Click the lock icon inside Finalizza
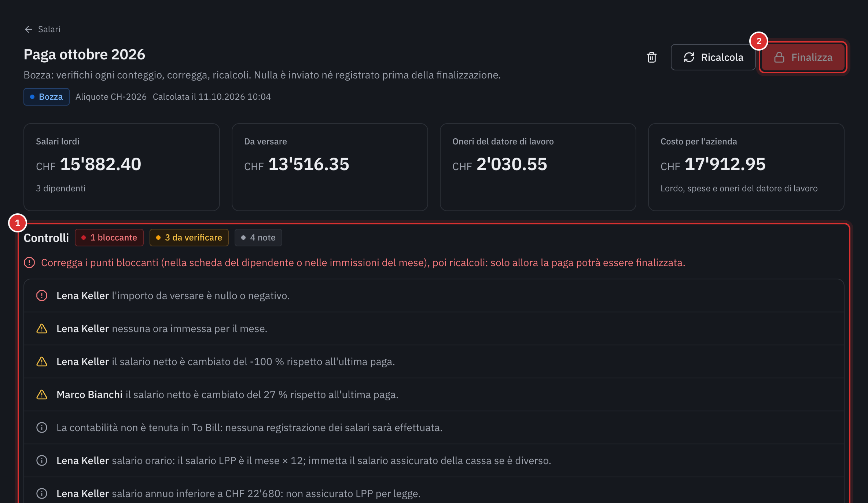 click(x=779, y=57)
